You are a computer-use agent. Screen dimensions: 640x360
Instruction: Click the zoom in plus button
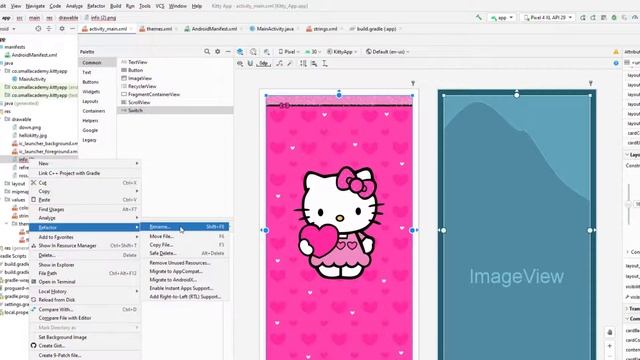[x=609, y=346]
